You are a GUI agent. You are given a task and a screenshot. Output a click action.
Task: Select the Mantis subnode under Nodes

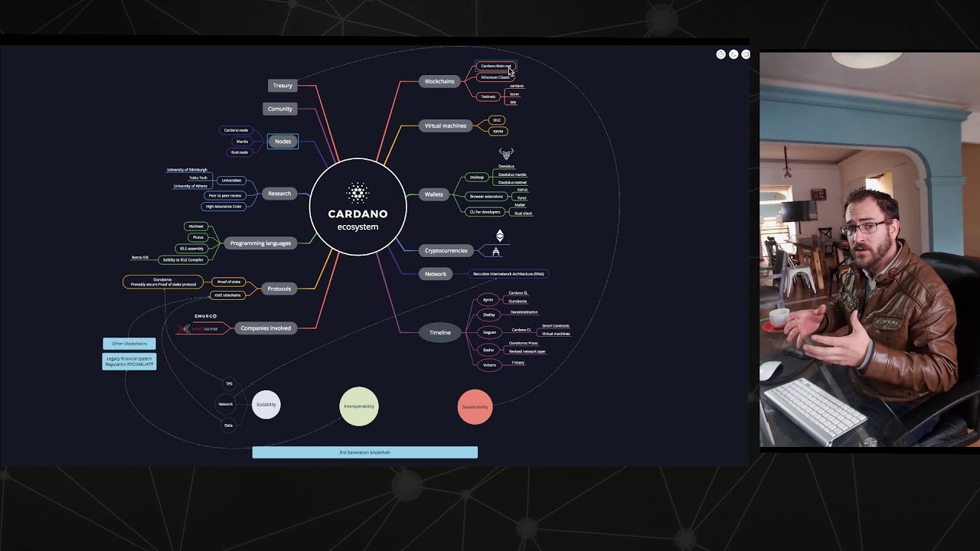pos(242,142)
